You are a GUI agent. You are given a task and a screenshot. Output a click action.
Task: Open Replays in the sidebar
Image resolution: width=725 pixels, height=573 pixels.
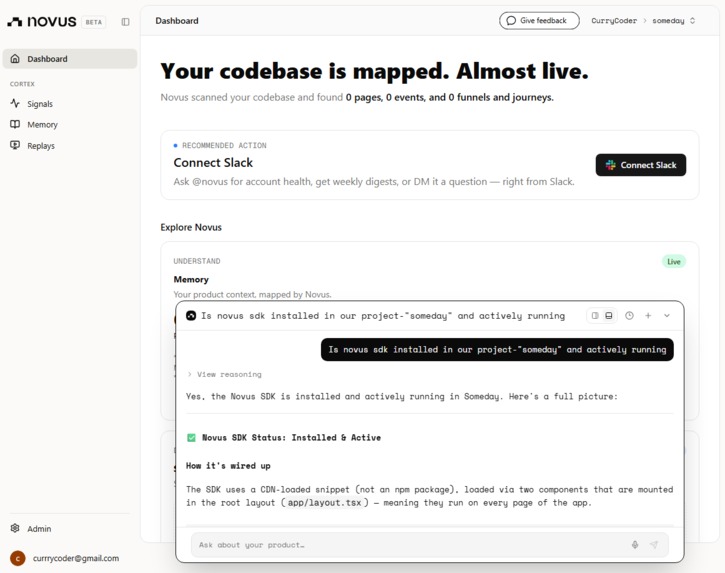pos(70,146)
